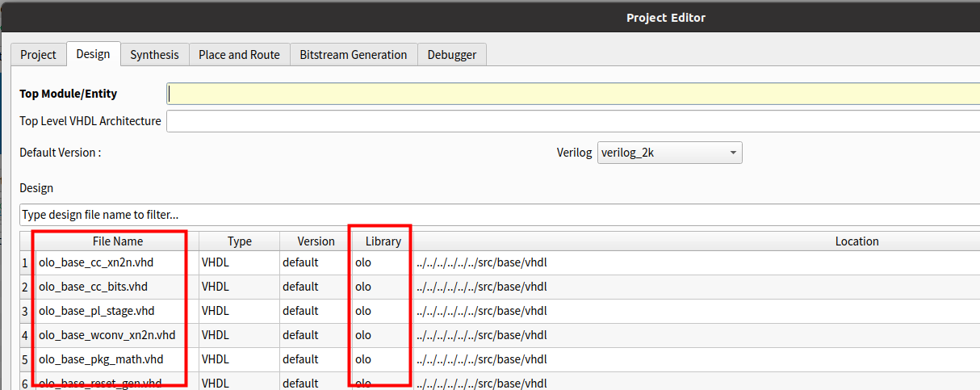Sort by Library column header
The height and width of the screenshot is (390, 980).
click(x=383, y=241)
